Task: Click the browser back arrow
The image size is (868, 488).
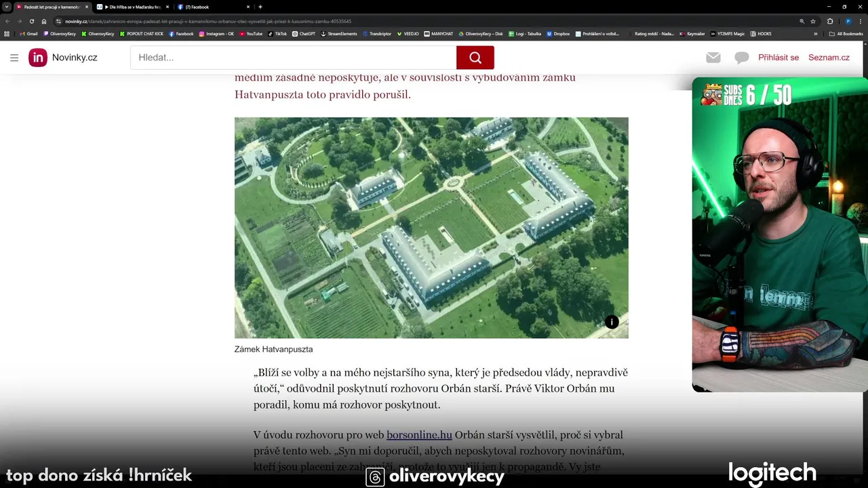Action: 7,21
